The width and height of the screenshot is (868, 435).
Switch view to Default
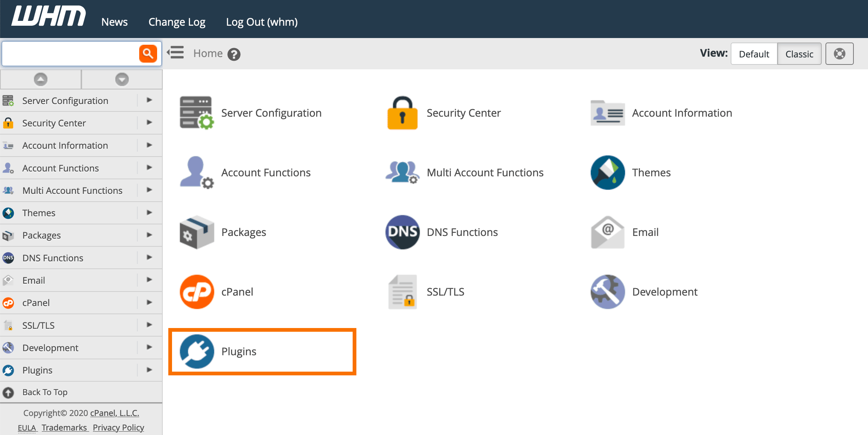pos(754,54)
